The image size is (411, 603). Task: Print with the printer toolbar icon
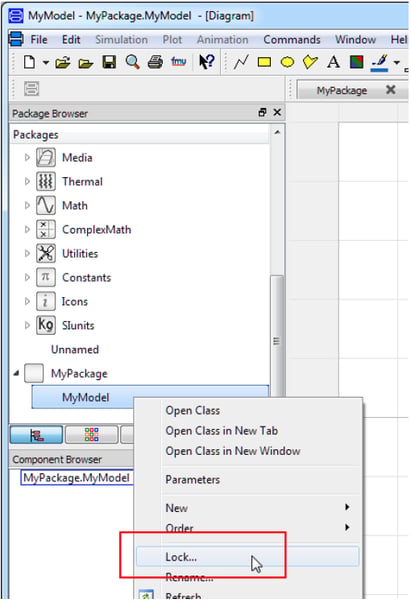click(155, 62)
